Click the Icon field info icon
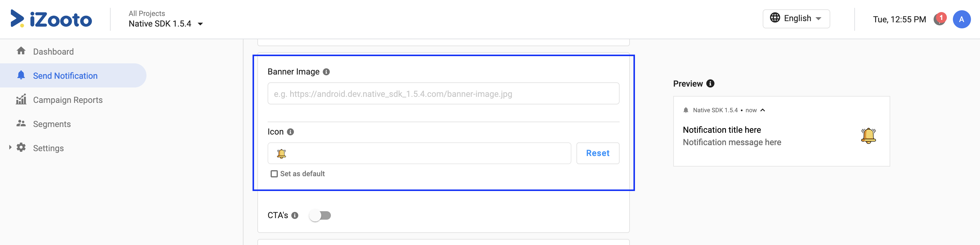The width and height of the screenshot is (980, 245). (290, 132)
